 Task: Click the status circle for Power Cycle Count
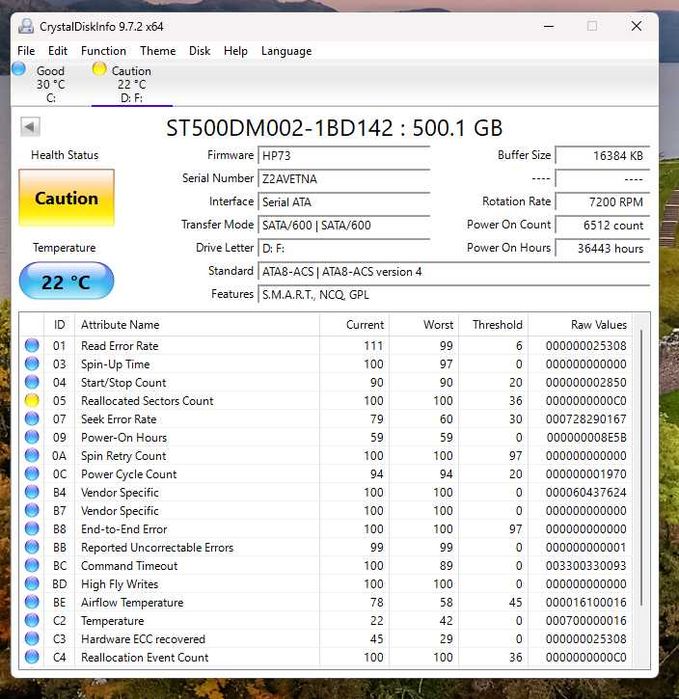32,474
